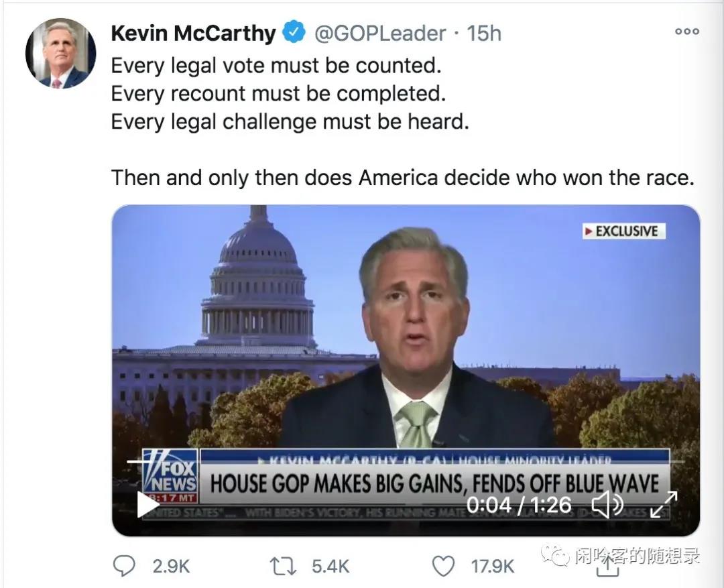This screenshot has height=588, width=724.
Task: Mute the video with the speaker icon
Action: click(x=607, y=505)
